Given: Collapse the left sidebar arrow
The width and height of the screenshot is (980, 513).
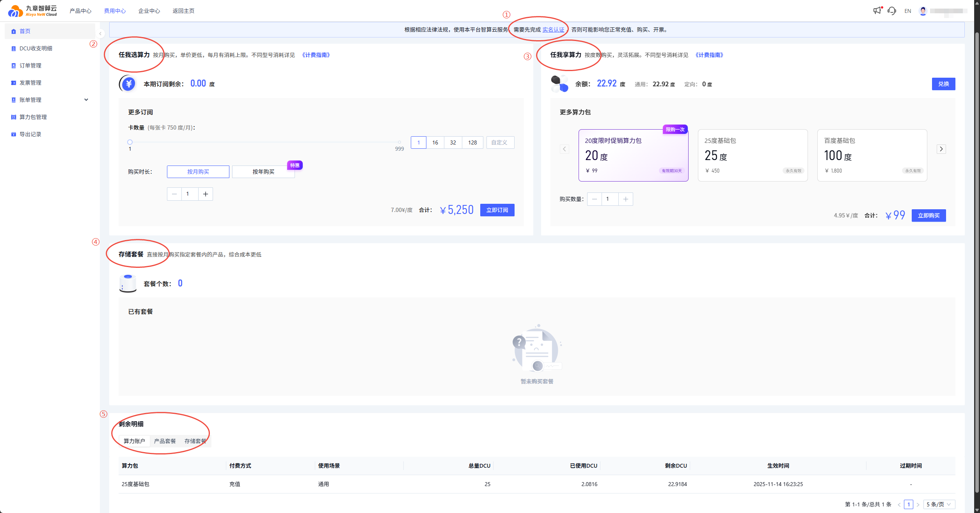Looking at the screenshot, I should pyautogui.click(x=100, y=34).
